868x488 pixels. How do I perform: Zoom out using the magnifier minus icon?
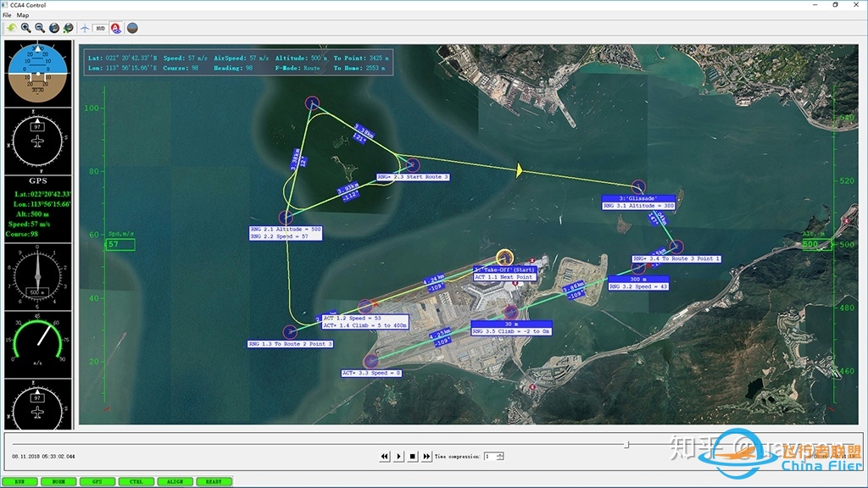pyautogui.click(x=40, y=28)
